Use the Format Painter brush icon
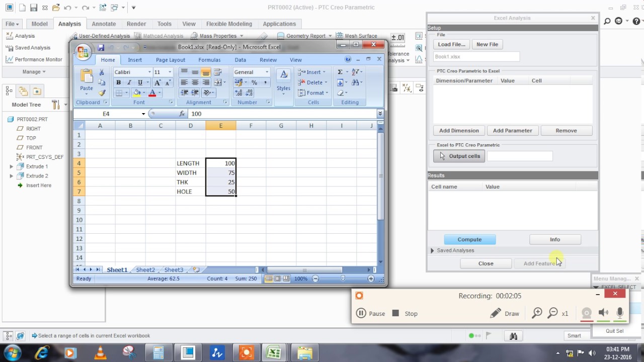The width and height of the screenshot is (644, 362). pyautogui.click(x=102, y=93)
